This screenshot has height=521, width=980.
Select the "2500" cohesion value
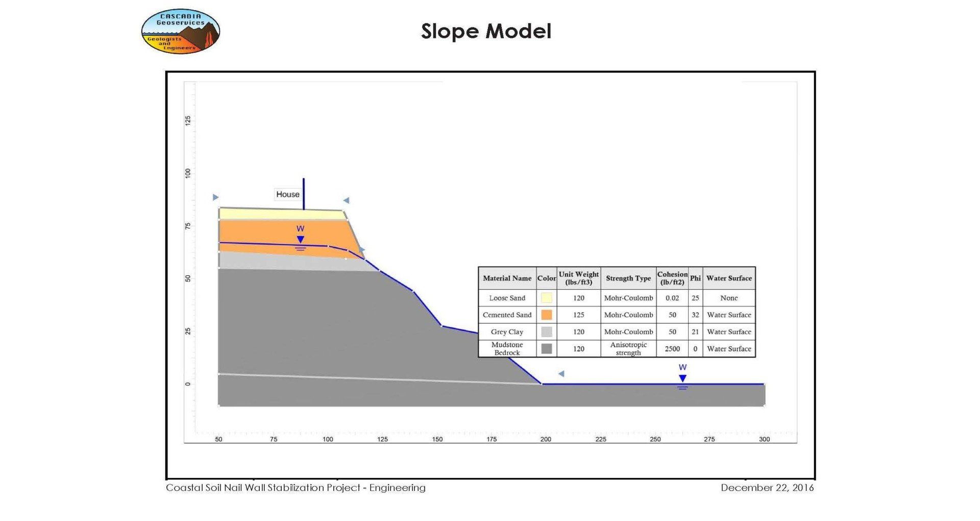[x=672, y=348]
